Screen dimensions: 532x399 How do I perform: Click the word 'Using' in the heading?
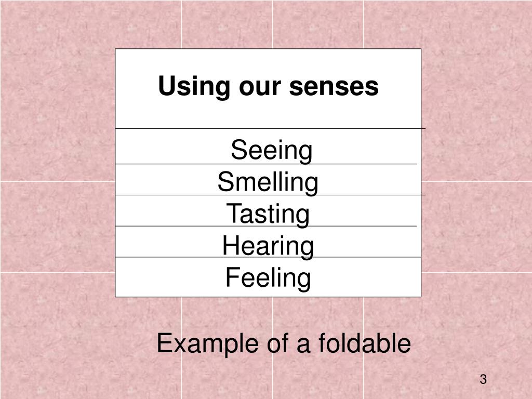(x=194, y=87)
